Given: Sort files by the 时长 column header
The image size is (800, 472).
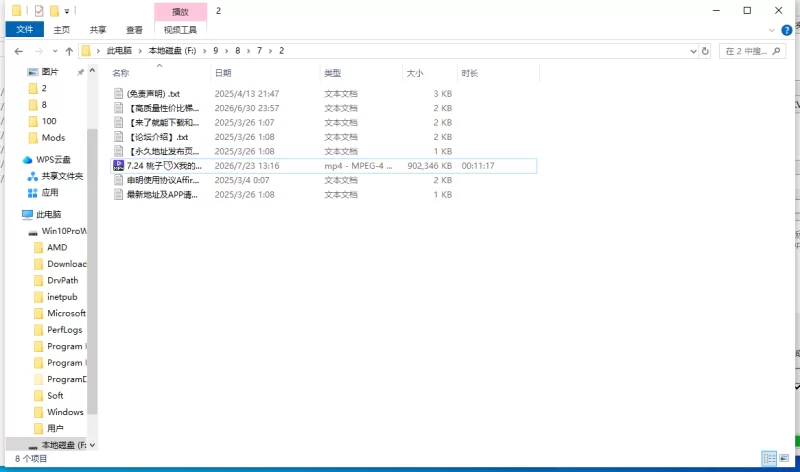Looking at the screenshot, I should pos(469,73).
